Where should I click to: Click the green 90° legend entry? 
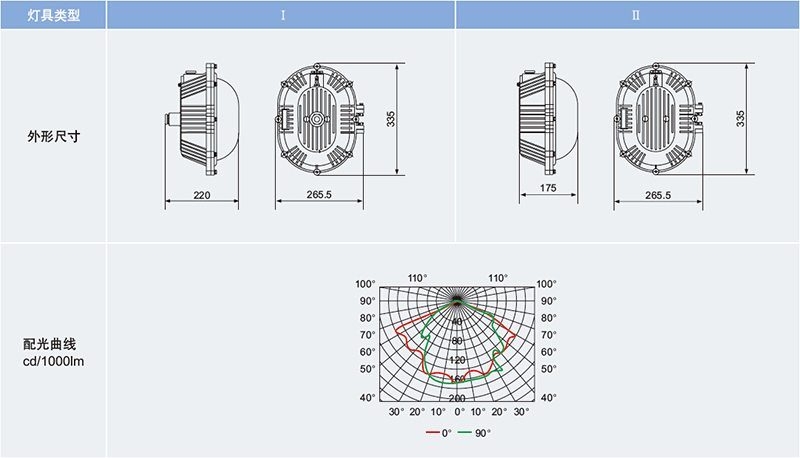click(474, 433)
